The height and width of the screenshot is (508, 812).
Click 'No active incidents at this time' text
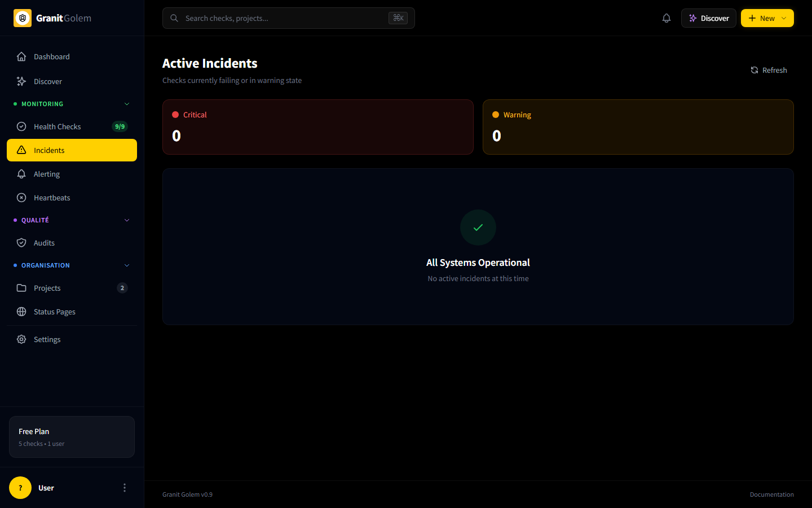pyautogui.click(x=478, y=278)
